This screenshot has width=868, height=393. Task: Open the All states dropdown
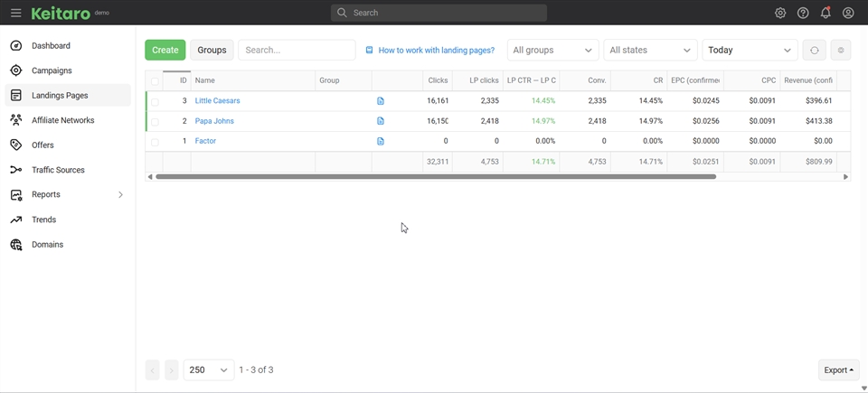[650, 51]
